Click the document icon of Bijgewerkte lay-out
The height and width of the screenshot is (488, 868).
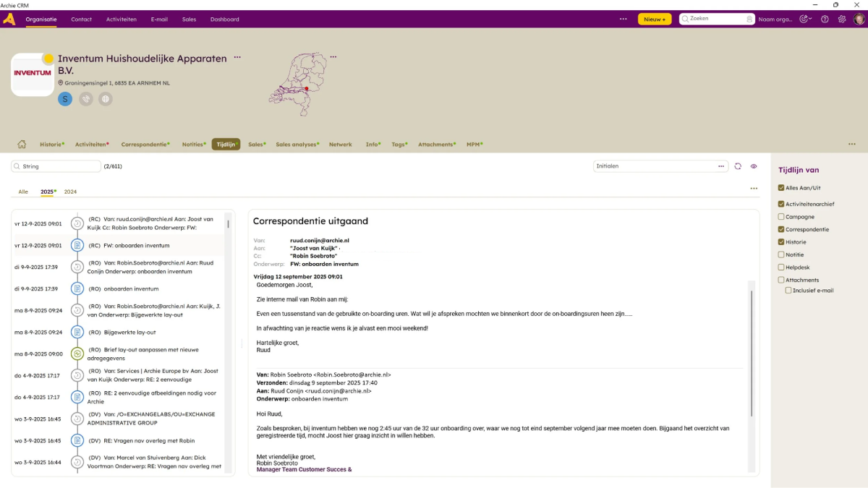(77, 333)
